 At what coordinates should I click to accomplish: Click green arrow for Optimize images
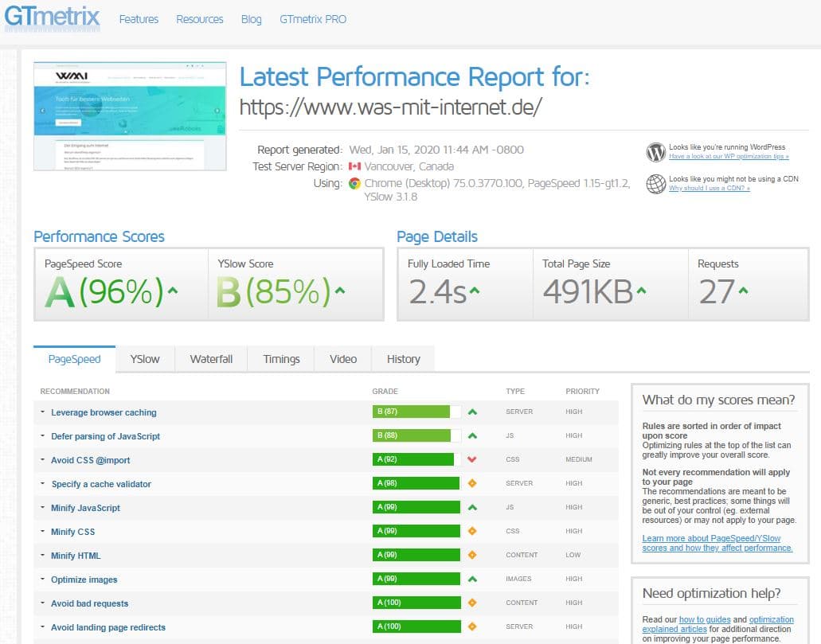click(x=472, y=579)
